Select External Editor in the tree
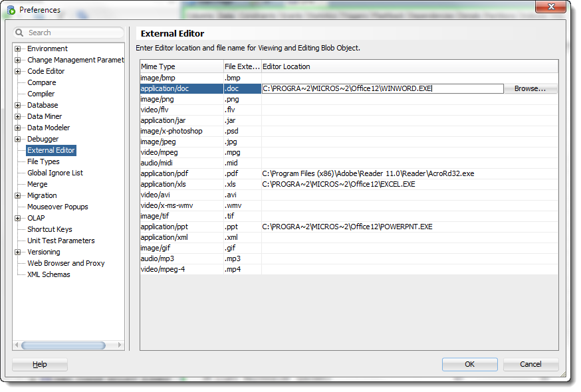 click(51, 150)
